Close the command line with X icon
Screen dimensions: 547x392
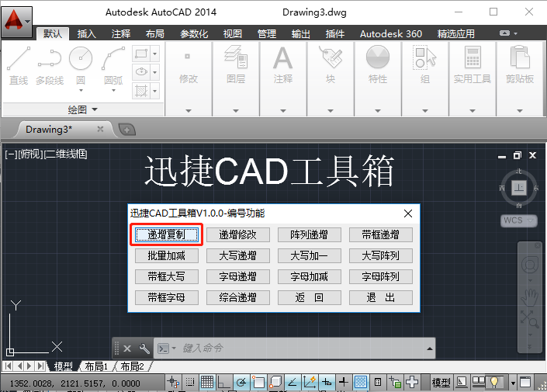pyautogui.click(x=127, y=349)
